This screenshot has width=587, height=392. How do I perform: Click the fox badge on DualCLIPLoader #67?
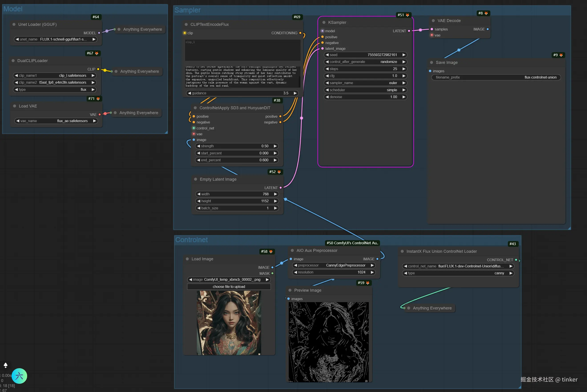97,53
